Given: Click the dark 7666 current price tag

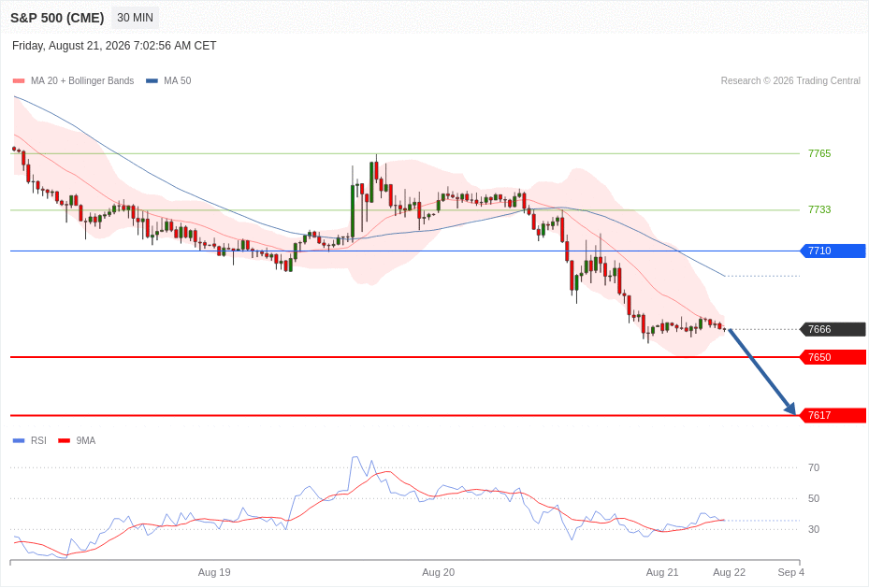Looking at the screenshot, I should 833,329.
